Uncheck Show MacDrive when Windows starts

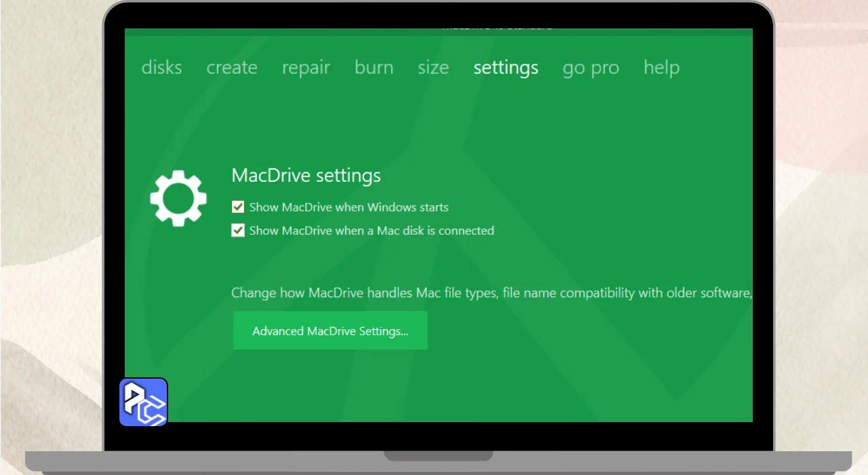tap(238, 207)
